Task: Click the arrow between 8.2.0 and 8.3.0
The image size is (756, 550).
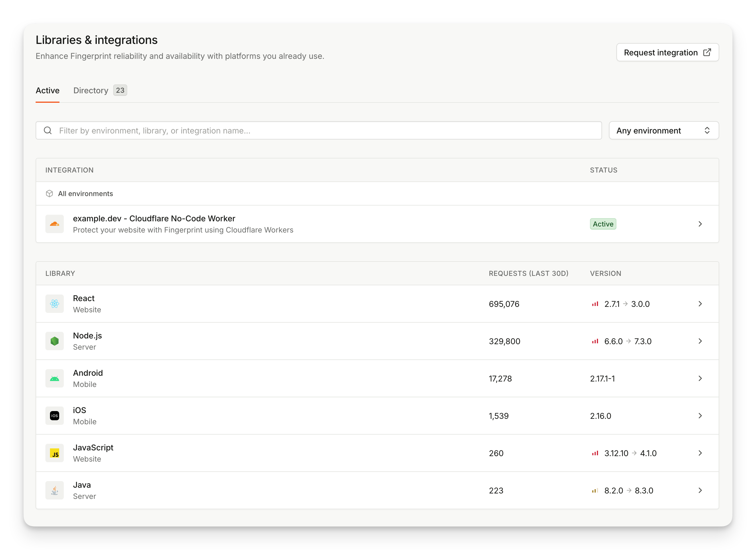Action: point(629,490)
